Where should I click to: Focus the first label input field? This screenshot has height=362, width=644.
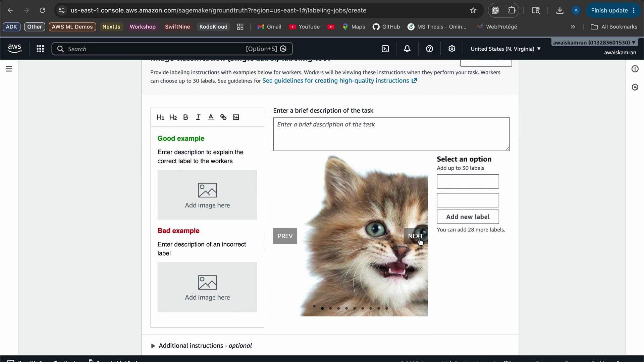(468, 182)
